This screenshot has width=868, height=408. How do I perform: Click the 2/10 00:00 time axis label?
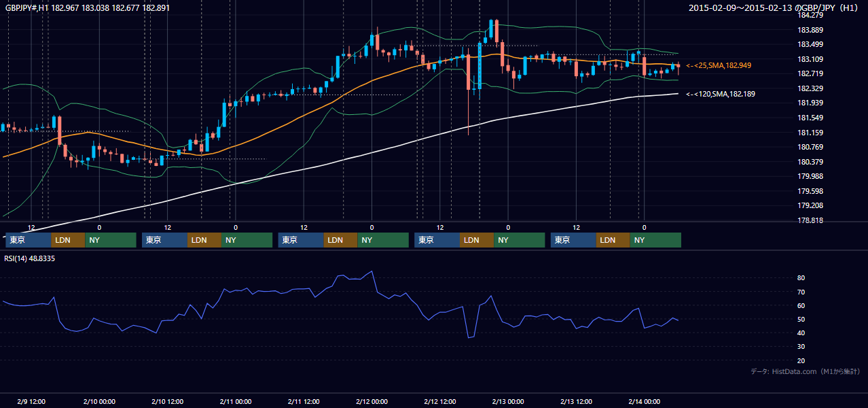[99, 401]
